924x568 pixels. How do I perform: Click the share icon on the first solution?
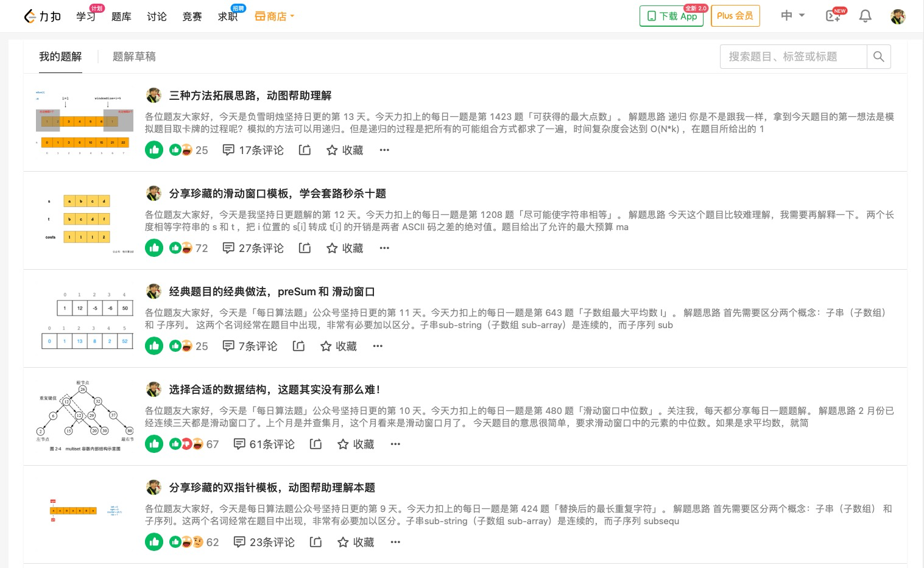(x=305, y=150)
